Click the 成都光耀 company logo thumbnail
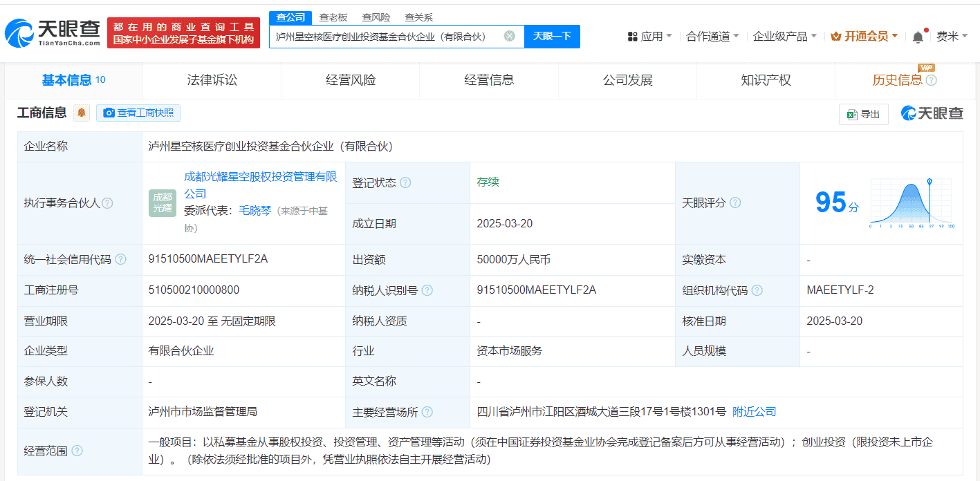Screen dimensions: 980x481 tap(163, 202)
